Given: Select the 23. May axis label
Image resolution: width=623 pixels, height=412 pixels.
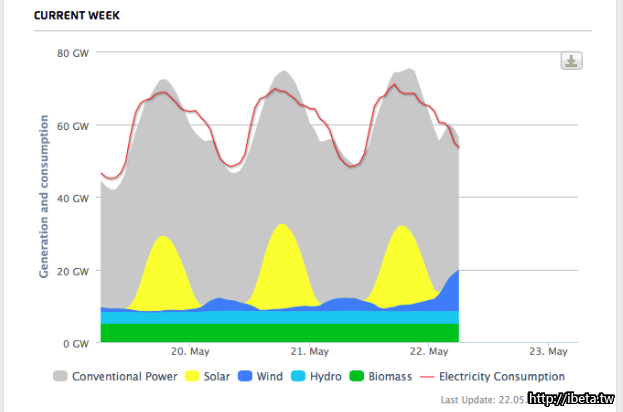Looking at the screenshot, I should point(548,352).
